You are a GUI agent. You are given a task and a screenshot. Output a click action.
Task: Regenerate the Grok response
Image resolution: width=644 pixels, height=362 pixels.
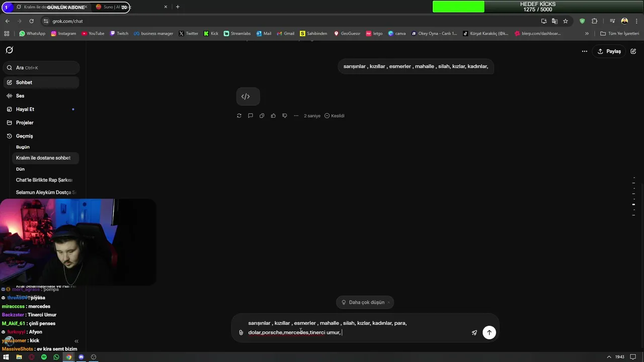(x=239, y=116)
